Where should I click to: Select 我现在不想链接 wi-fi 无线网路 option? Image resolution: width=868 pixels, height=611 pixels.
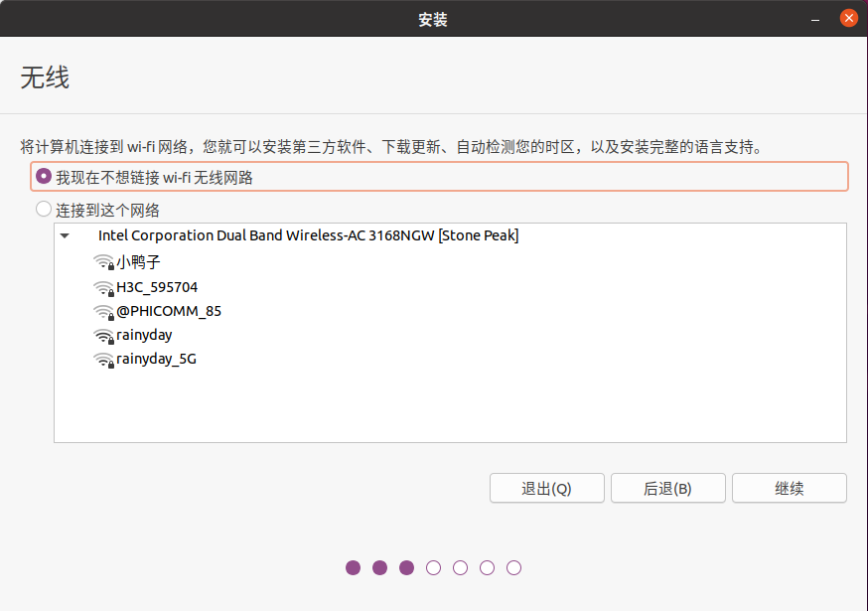tap(42, 176)
